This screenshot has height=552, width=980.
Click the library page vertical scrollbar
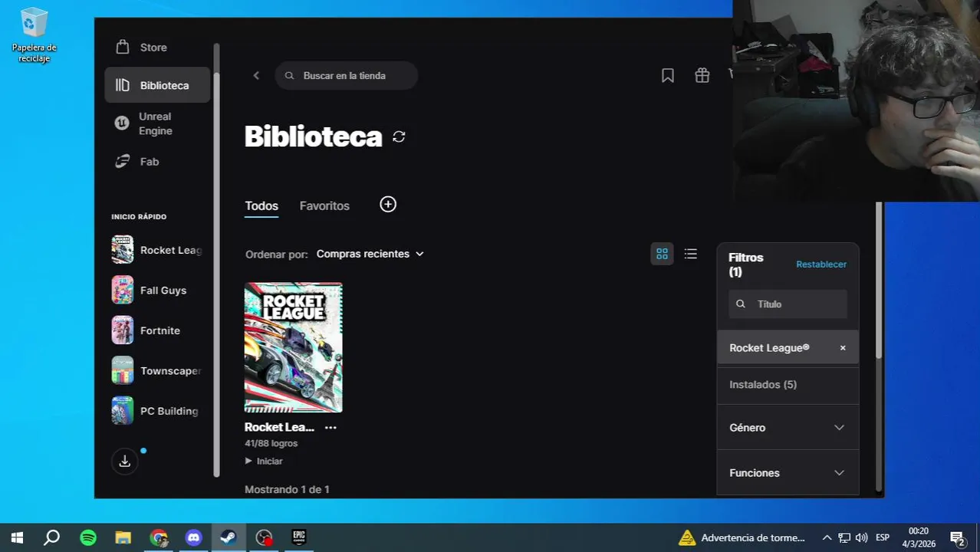pos(879,280)
